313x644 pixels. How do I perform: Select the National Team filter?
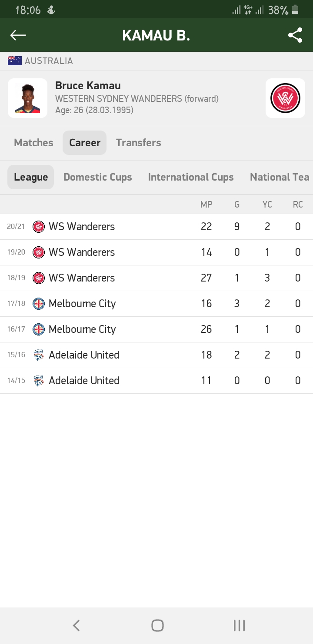[280, 177]
